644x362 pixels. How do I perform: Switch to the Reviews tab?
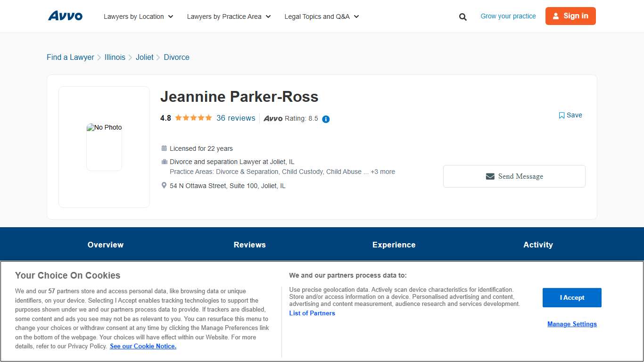pos(249,245)
